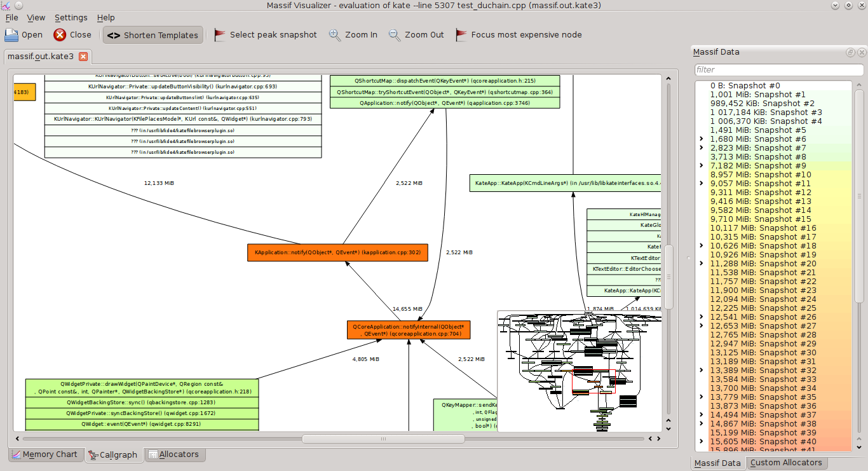Float the Massif Data dock panel
The width and height of the screenshot is (868, 471).
click(850, 52)
